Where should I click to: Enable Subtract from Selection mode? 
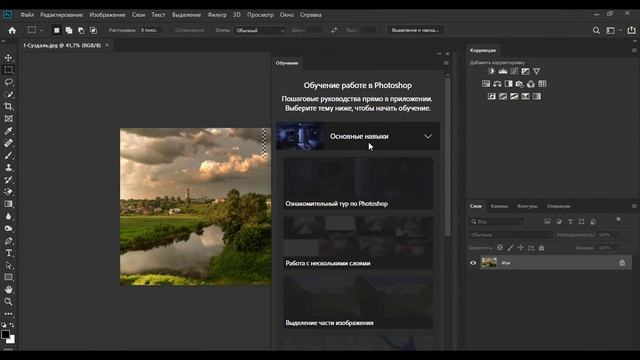pyautogui.click(x=81, y=30)
